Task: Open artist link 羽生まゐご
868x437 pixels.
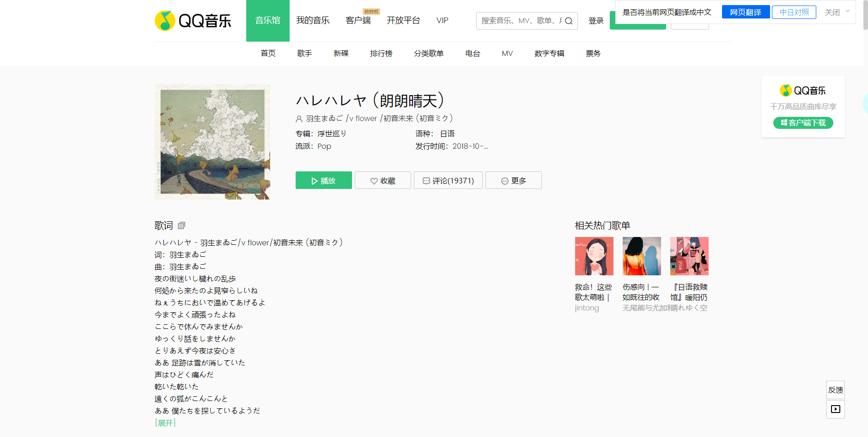Action: point(324,119)
